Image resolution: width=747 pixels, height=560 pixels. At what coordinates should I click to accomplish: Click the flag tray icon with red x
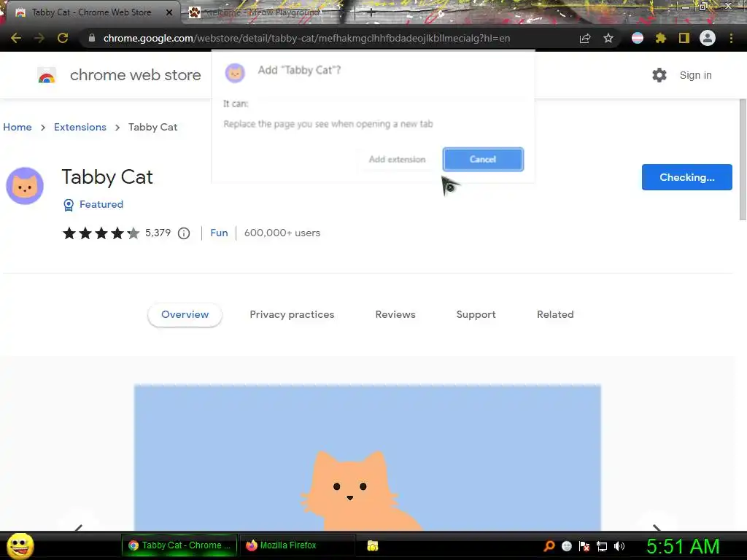[584, 546]
